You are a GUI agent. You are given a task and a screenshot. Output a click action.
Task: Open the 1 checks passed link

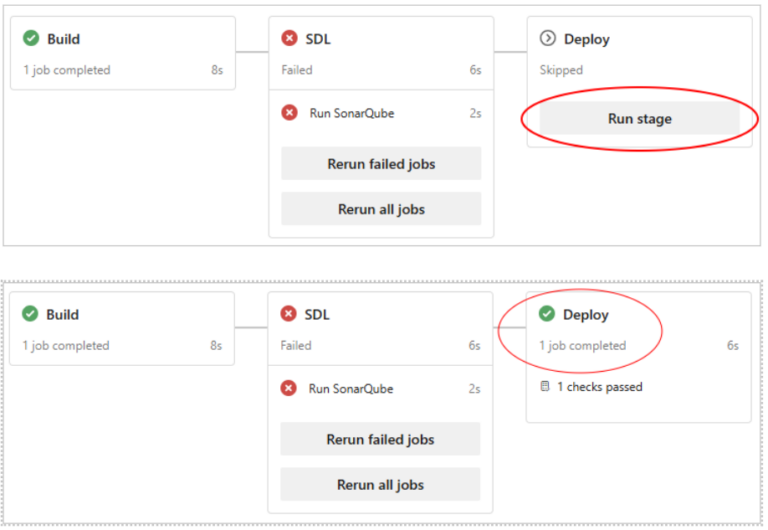(600, 387)
